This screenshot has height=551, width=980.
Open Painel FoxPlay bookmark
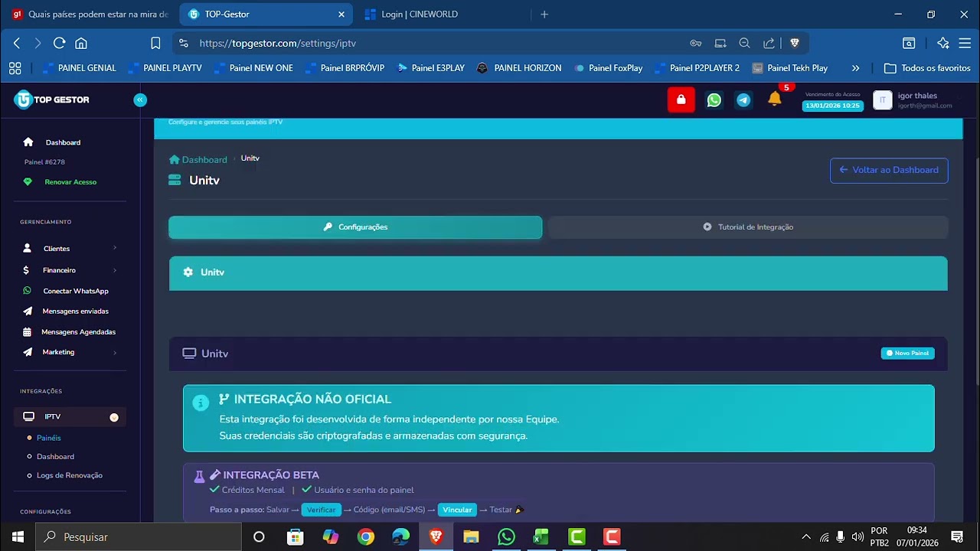608,68
